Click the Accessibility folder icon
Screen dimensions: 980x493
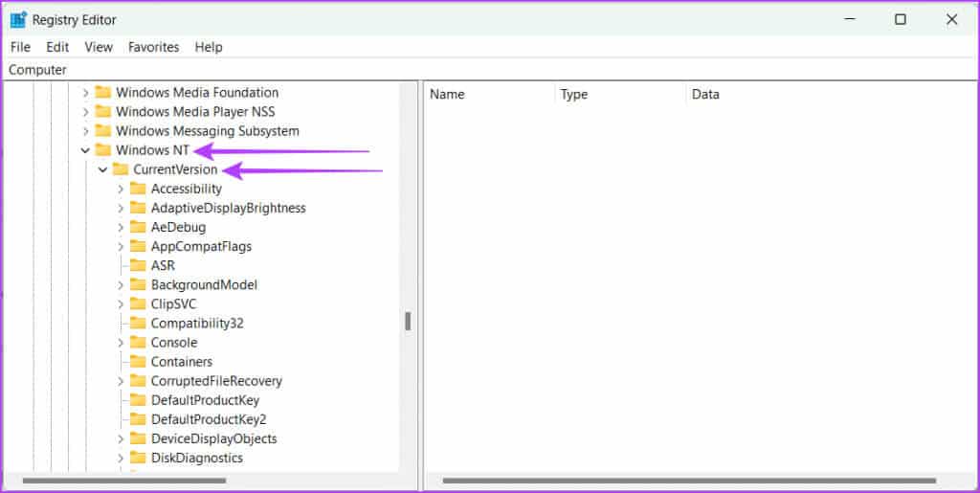tap(138, 189)
